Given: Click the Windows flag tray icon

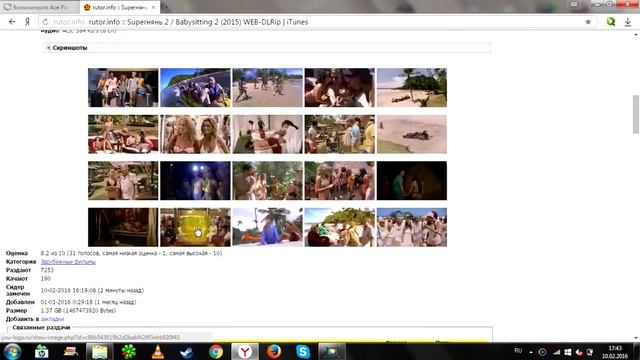Looking at the screenshot, I should click(x=568, y=352).
